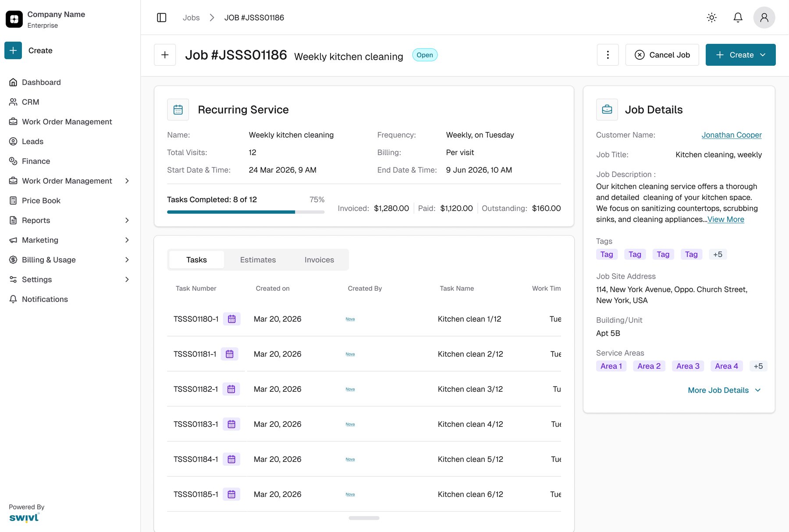
Task: Open notifications bell in top bar
Action: pyautogui.click(x=738, y=18)
